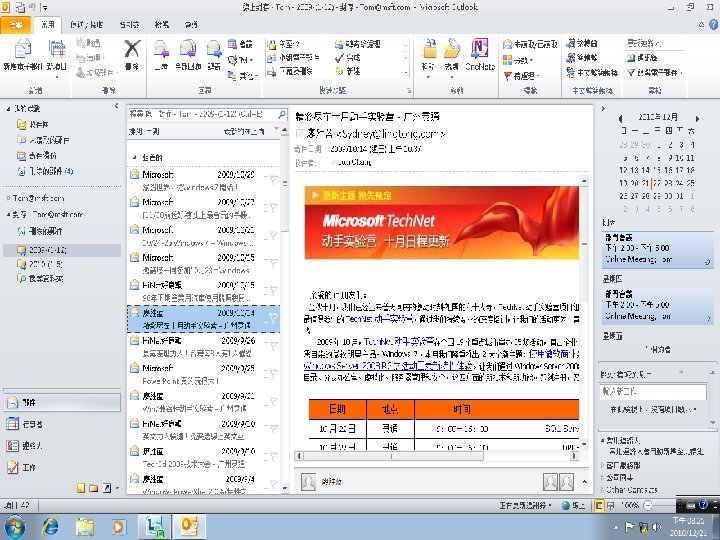Click the new task input box in the To-Do Bar
This screenshot has width=720, height=540.
(653, 391)
